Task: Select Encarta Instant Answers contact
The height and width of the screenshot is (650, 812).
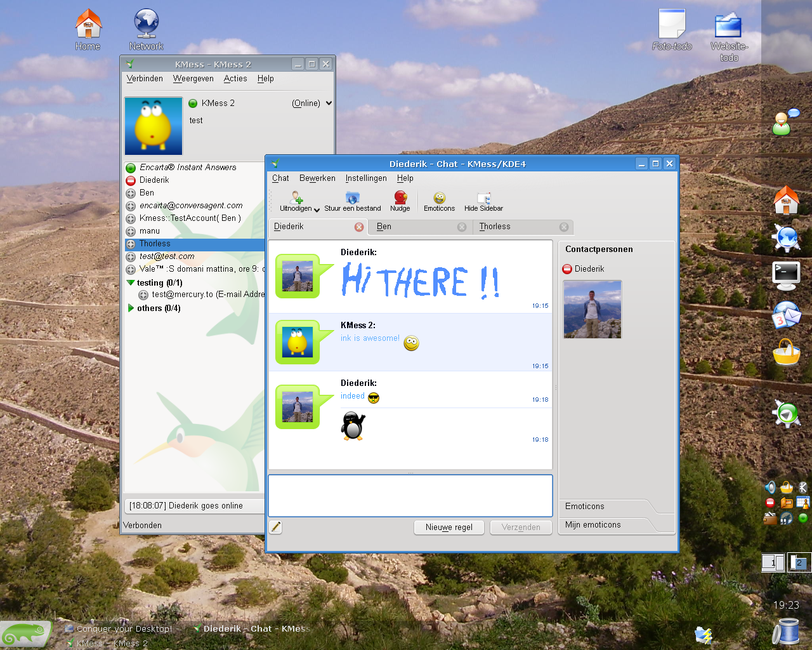Action: pos(195,168)
